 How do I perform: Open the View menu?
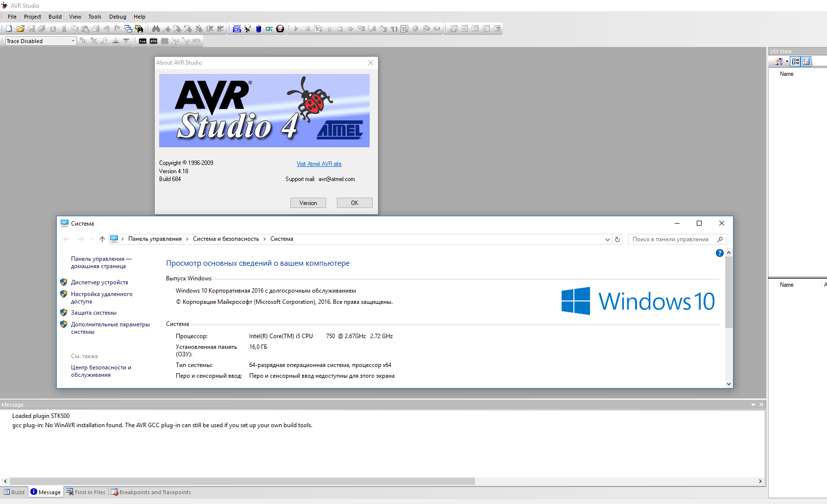pos(75,17)
